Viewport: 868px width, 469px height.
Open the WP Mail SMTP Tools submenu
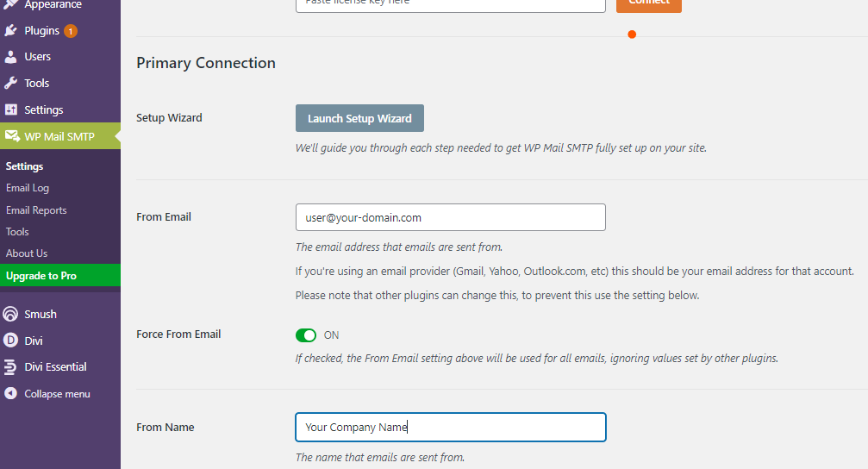coord(17,231)
